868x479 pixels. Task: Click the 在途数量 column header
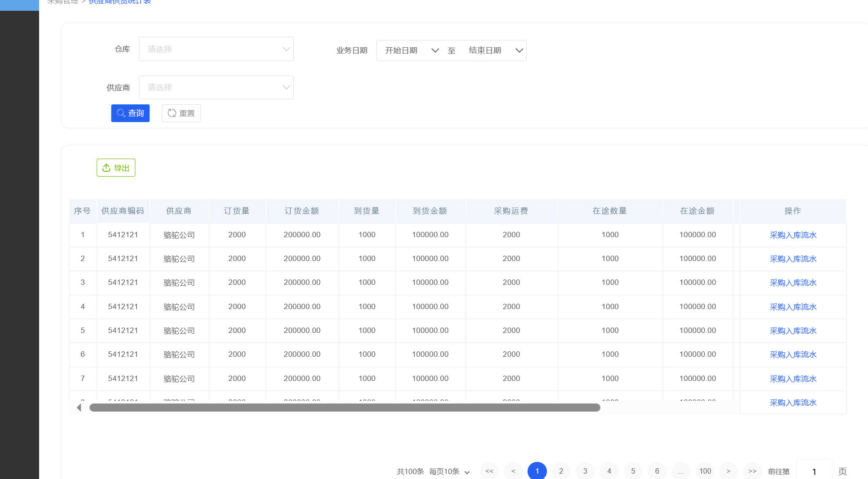(x=610, y=211)
